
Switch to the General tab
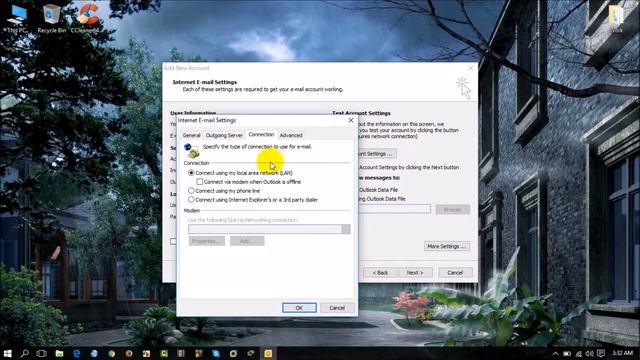(191, 135)
